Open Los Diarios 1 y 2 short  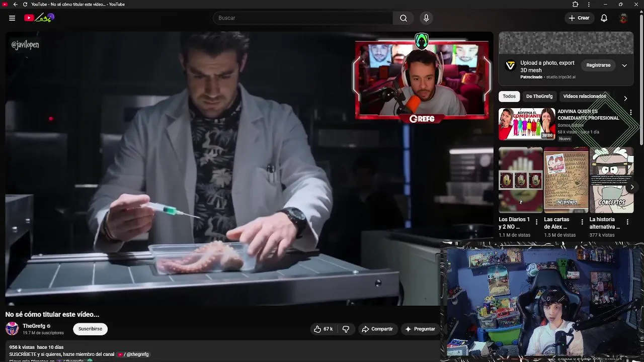coord(521,180)
